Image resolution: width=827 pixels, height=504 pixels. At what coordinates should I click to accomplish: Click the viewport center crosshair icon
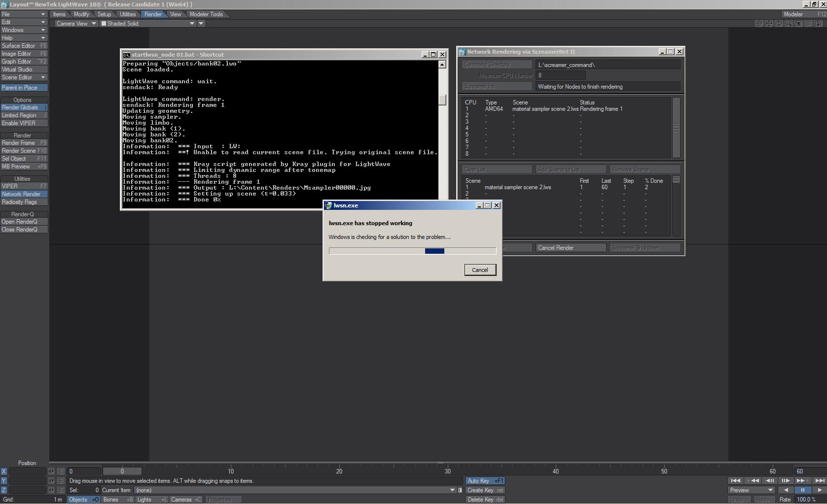point(759,24)
